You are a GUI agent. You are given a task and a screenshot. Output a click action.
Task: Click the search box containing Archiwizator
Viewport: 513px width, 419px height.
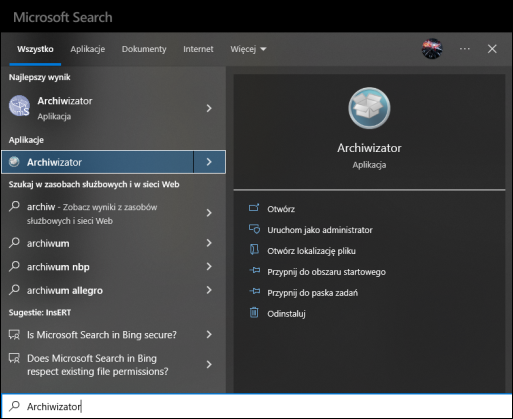257,406
